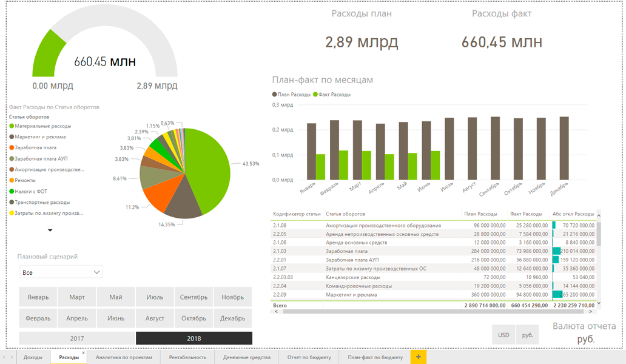Go to next page tabs arrow
The width and height of the screenshot is (626, 364).
click(x=12, y=357)
